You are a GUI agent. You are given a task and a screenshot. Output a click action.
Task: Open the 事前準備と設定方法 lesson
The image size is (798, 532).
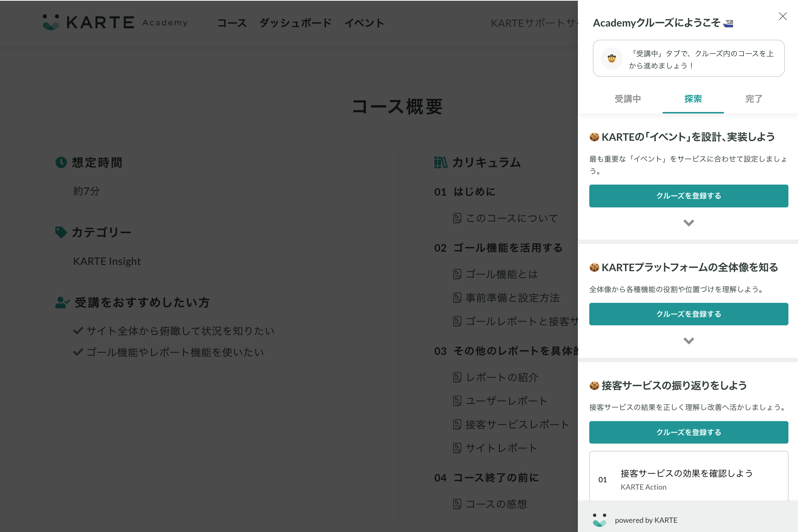coord(513,298)
